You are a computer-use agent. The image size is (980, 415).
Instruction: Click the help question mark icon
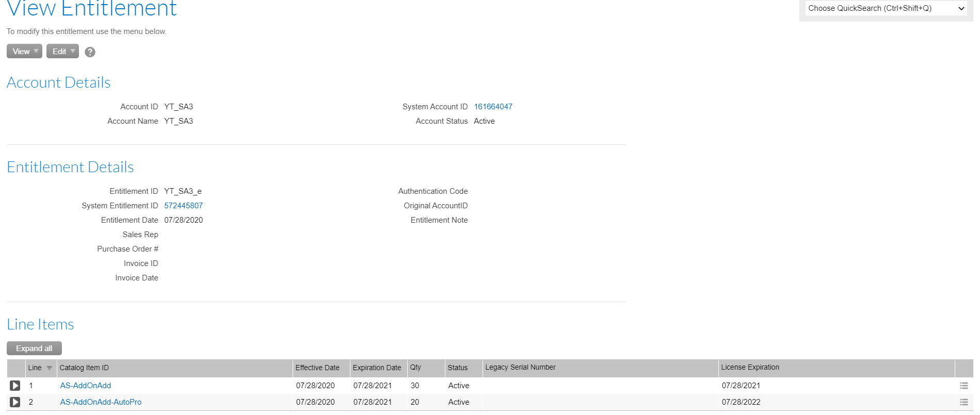coord(90,52)
